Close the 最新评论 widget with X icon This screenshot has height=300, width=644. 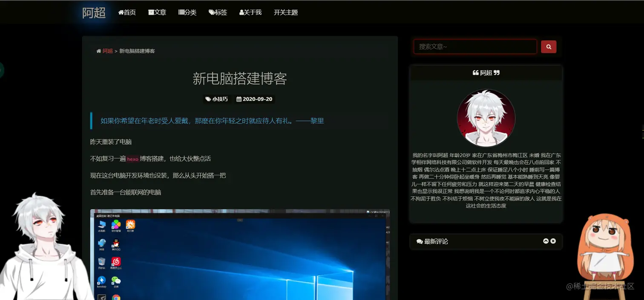tap(553, 241)
